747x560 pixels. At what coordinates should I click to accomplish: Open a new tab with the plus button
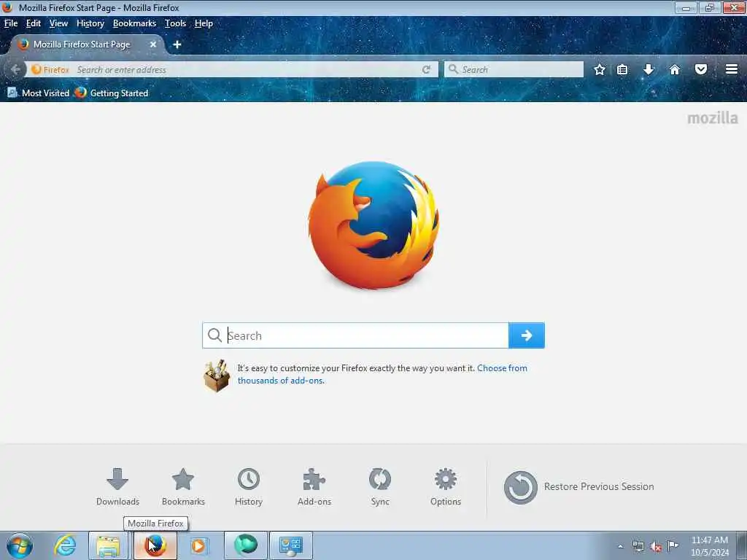[177, 44]
